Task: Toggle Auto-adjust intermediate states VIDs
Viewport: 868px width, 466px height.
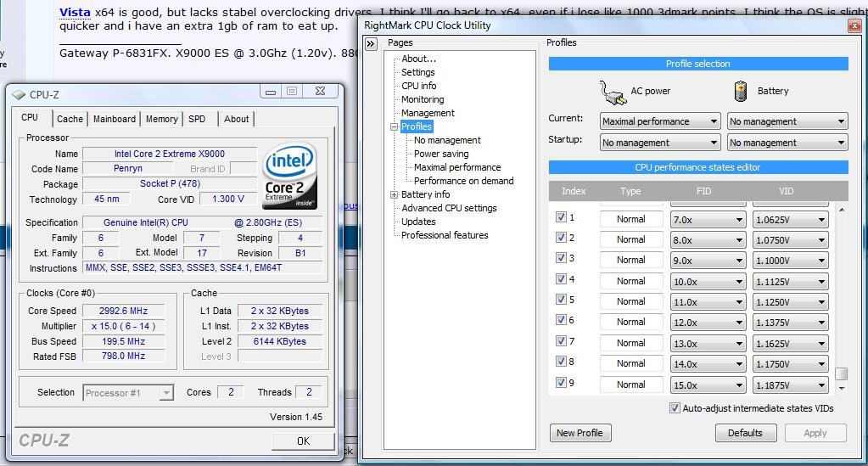Action: [x=675, y=408]
